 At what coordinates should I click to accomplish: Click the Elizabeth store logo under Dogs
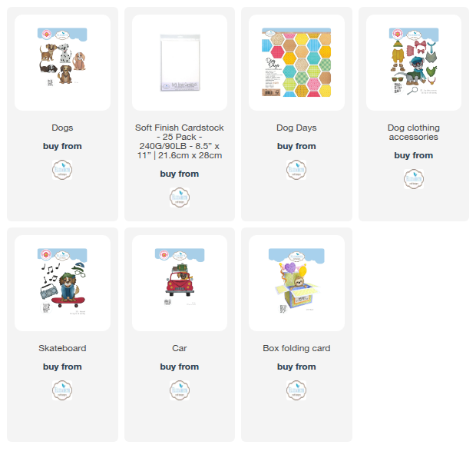click(x=62, y=170)
